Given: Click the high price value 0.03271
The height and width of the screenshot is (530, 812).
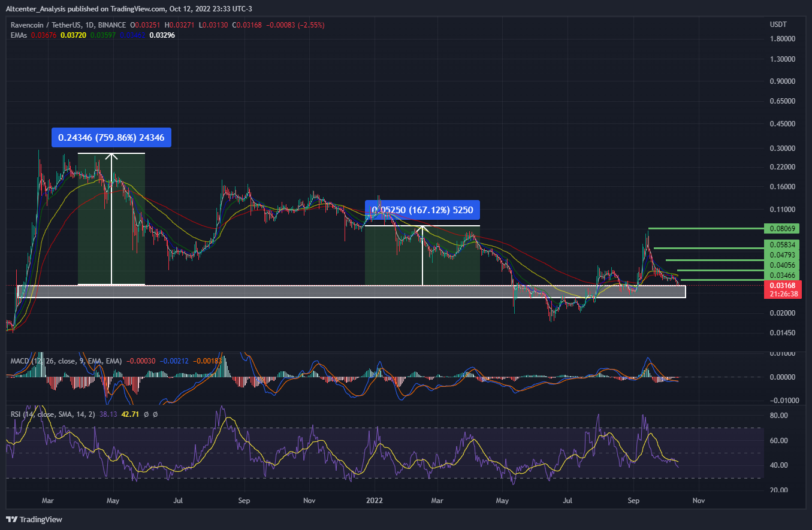Looking at the screenshot, I should tap(183, 25).
